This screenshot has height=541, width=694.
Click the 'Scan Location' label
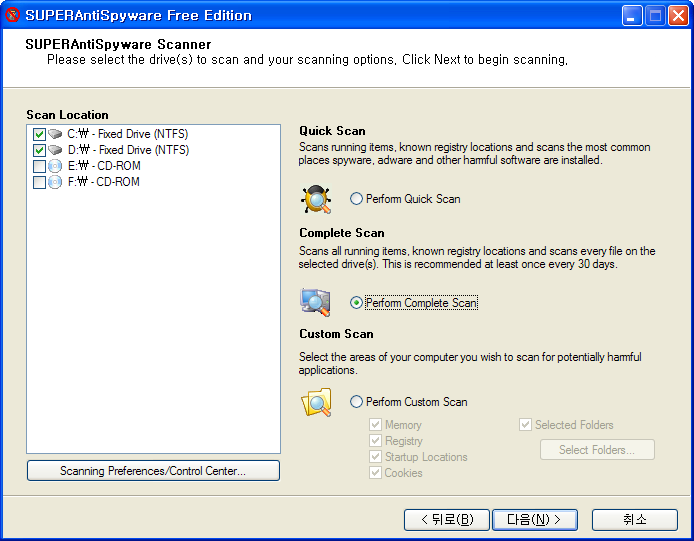[x=67, y=115]
